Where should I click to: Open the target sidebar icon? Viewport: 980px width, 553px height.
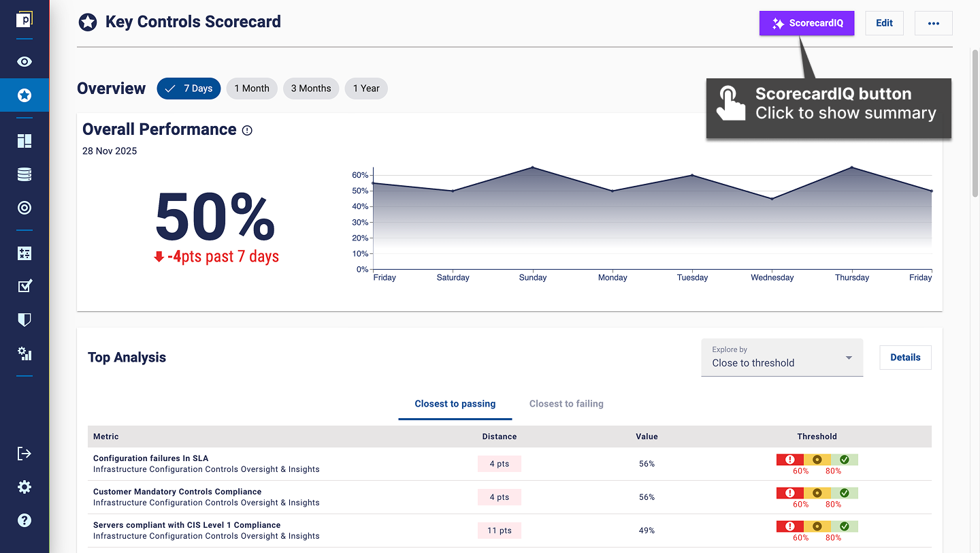tap(24, 208)
